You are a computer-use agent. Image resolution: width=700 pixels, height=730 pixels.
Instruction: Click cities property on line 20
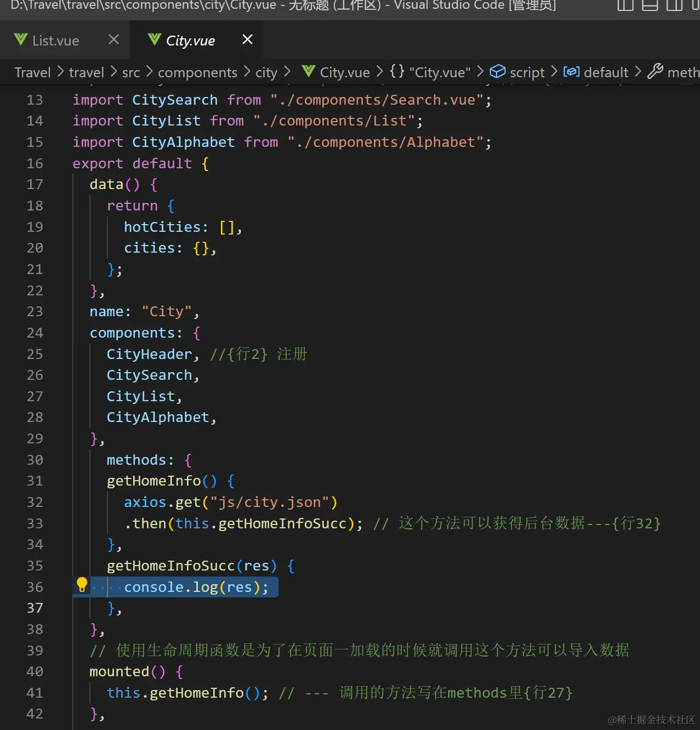tap(150, 248)
